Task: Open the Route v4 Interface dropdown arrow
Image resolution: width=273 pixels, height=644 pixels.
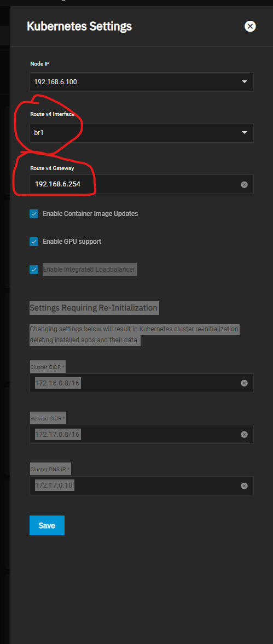Action: (x=245, y=133)
